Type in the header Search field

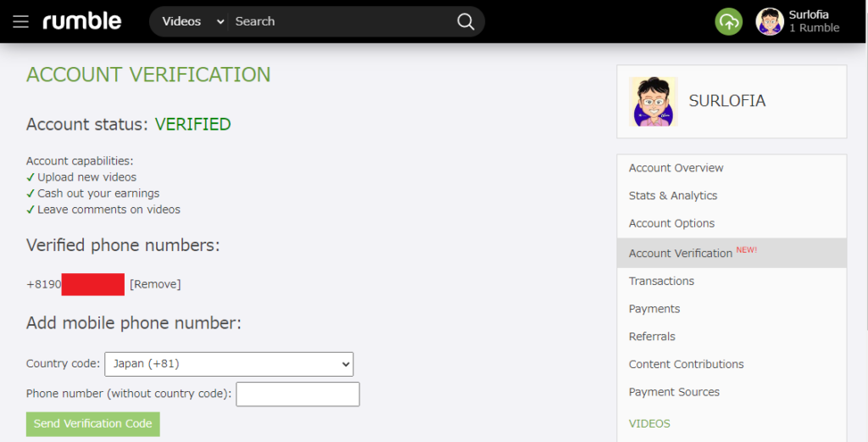click(x=339, y=21)
